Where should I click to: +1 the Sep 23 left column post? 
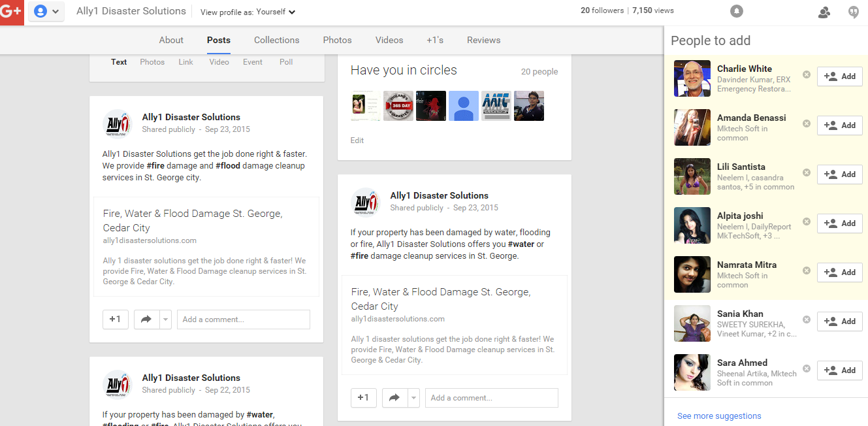tap(116, 319)
